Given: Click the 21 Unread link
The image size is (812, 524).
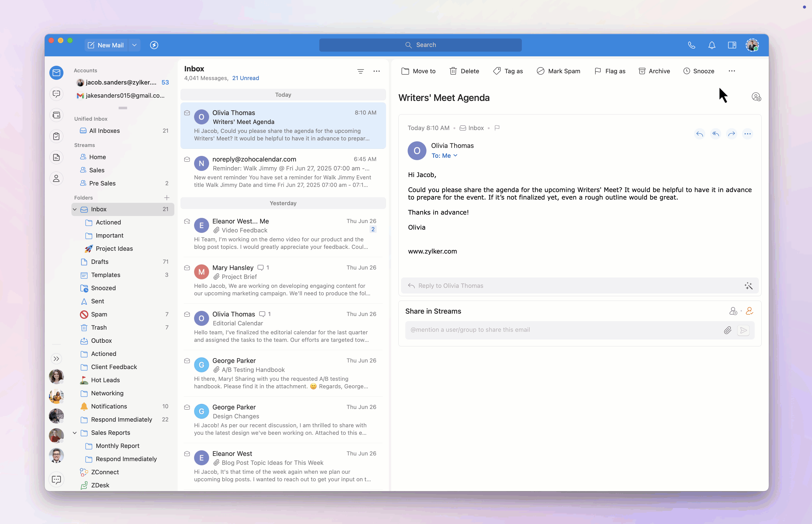Looking at the screenshot, I should (246, 78).
